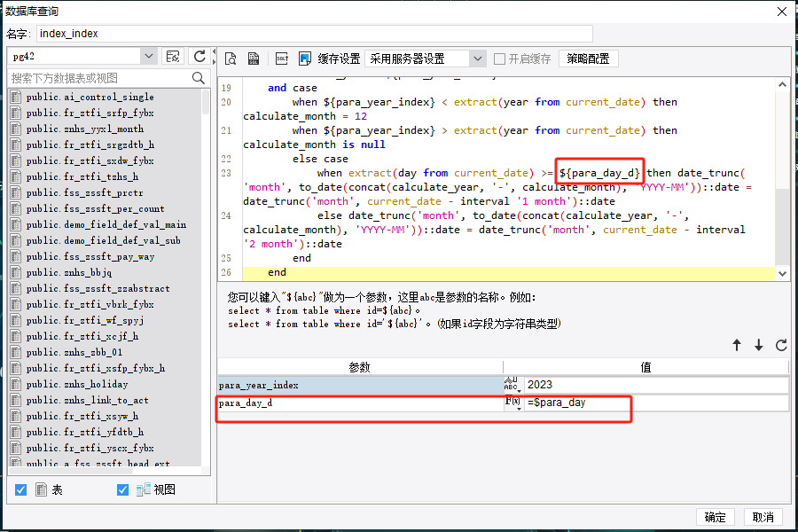The height and width of the screenshot is (532, 798).
Task: Click the magnifier icon in table search box
Action: tap(199, 78)
